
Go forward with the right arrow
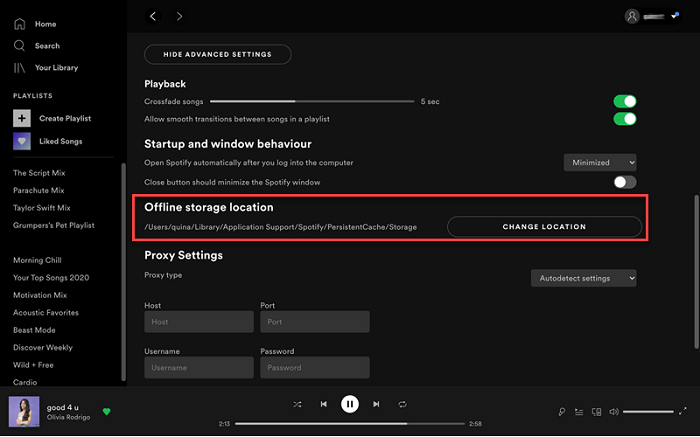179,17
